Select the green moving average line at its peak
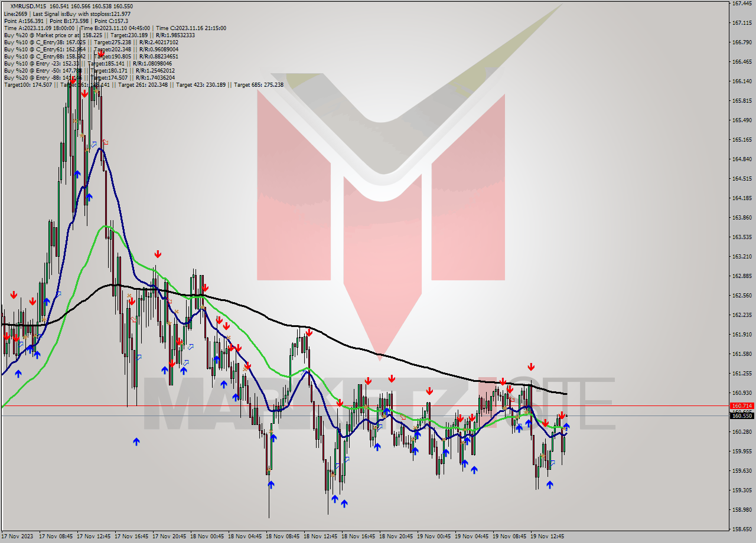756x543 pixels. point(106,226)
